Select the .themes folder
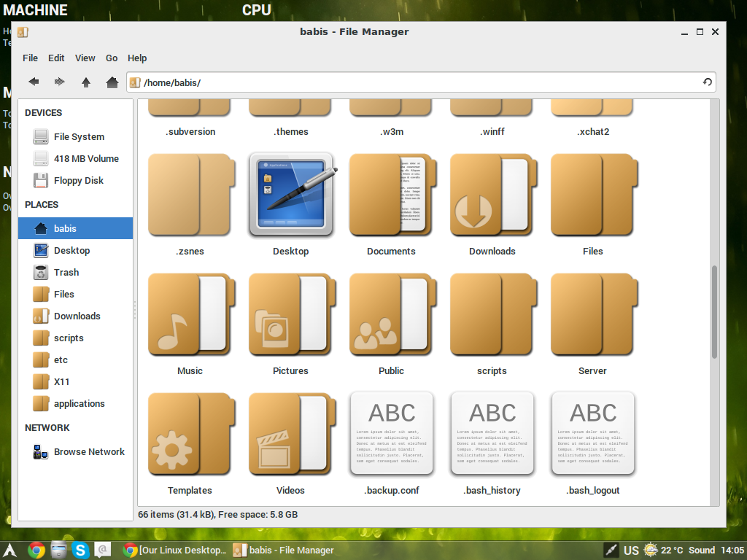The width and height of the screenshot is (747, 560). [290, 118]
